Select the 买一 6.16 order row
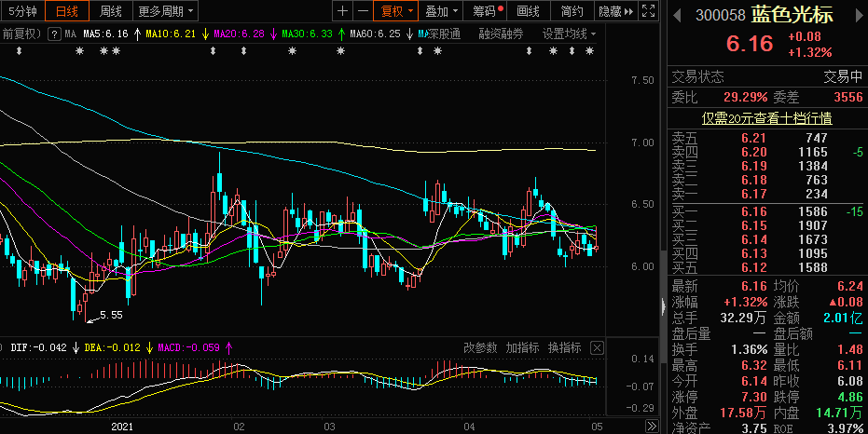This screenshot has height=434, width=868. pyautogui.click(x=766, y=211)
